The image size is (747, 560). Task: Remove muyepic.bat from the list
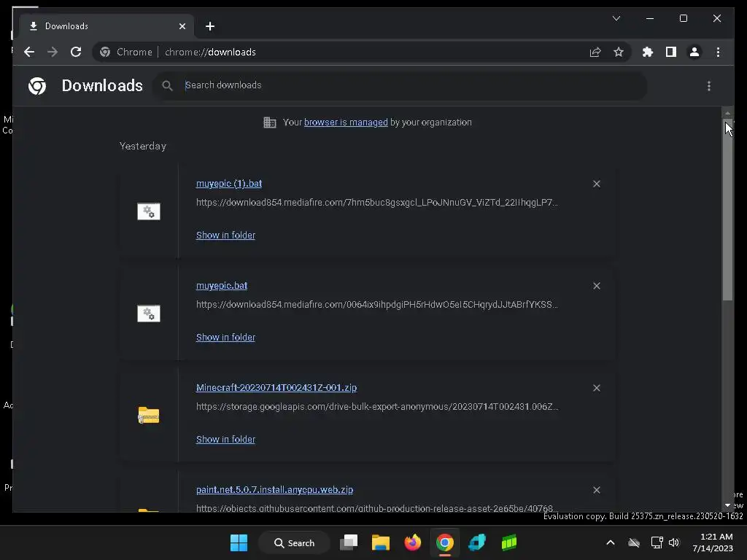point(597,286)
